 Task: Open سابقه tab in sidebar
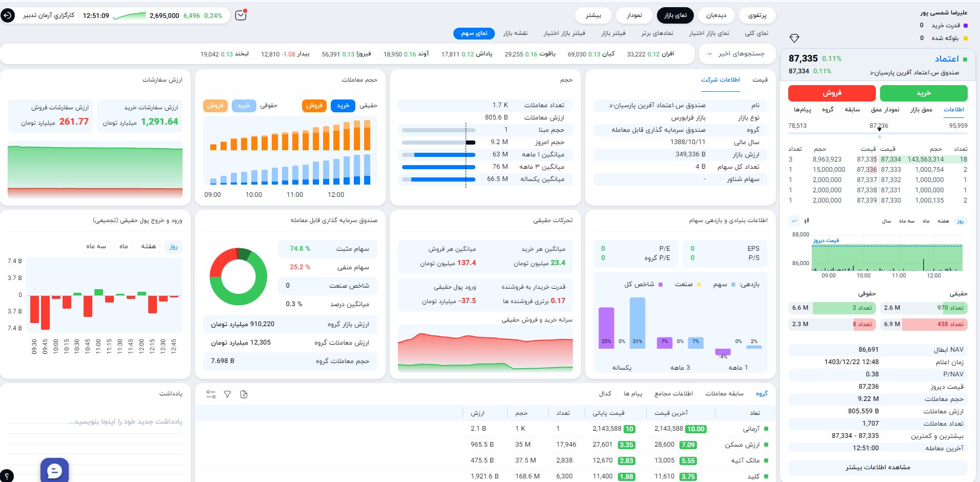pyautogui.click(x=852, y=110)
